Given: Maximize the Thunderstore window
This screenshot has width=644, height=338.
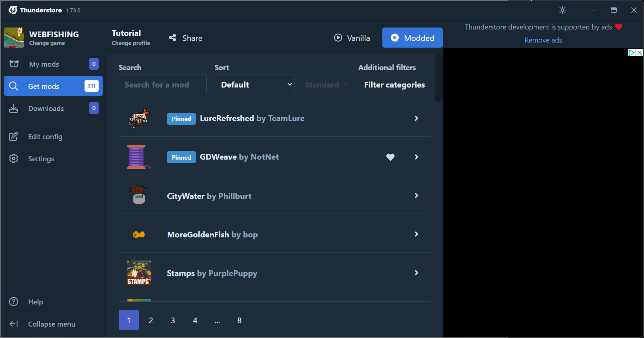Looking at the screenshot, I should (614, 10).
